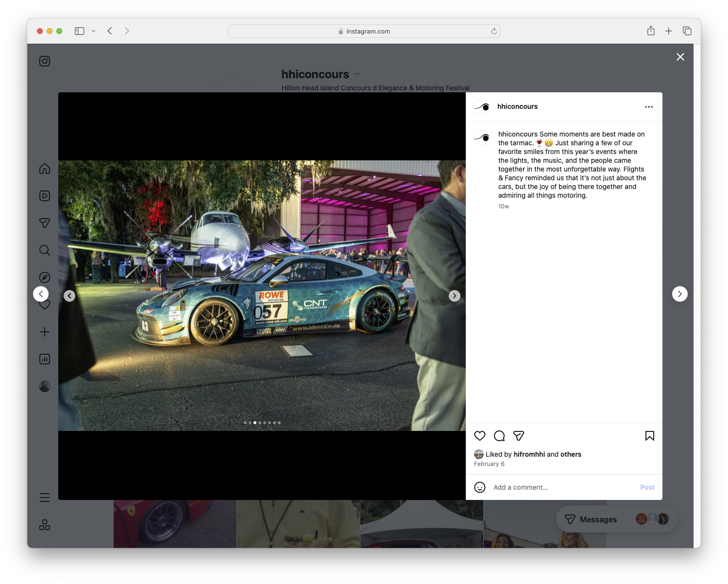Open Instagram Direct messages from sidebar

click(44, 223)
